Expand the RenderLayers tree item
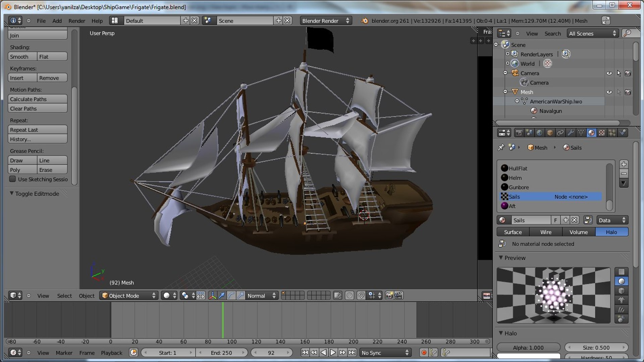 tap(507, 54)
